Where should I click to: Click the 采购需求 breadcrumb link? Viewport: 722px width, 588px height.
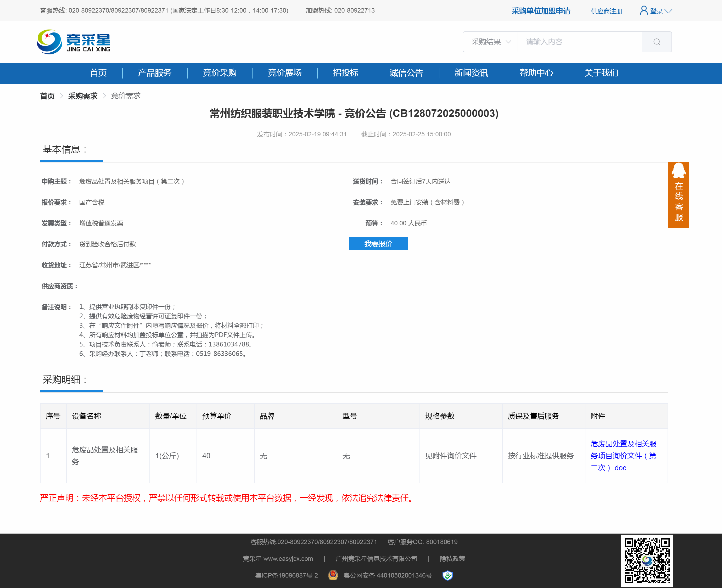(x=83, y=96)
